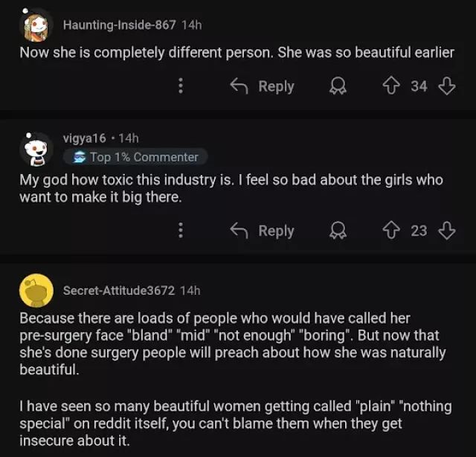
Task: Open more options on Haunting-Inside-867's comment
Action: point(180,86)
